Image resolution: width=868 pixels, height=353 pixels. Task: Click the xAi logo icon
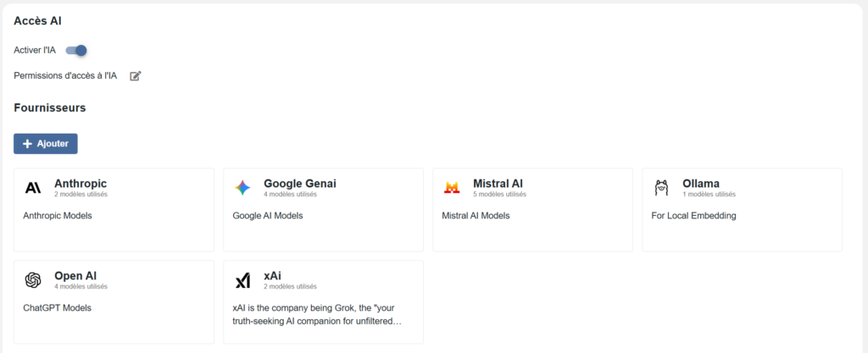(x=242, y=280)
